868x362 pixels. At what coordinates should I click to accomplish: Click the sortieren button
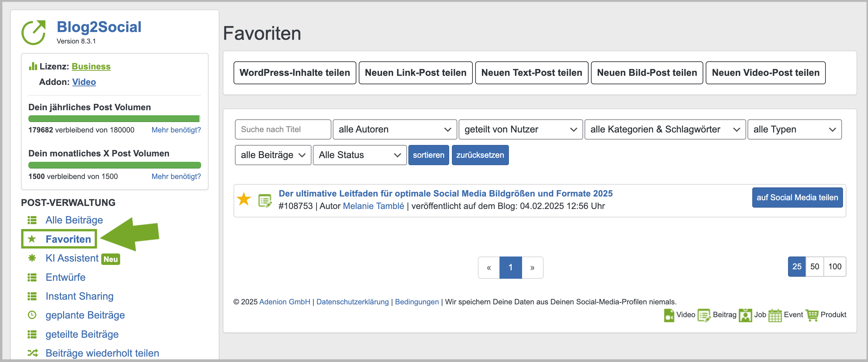click(x=429, y=155)
